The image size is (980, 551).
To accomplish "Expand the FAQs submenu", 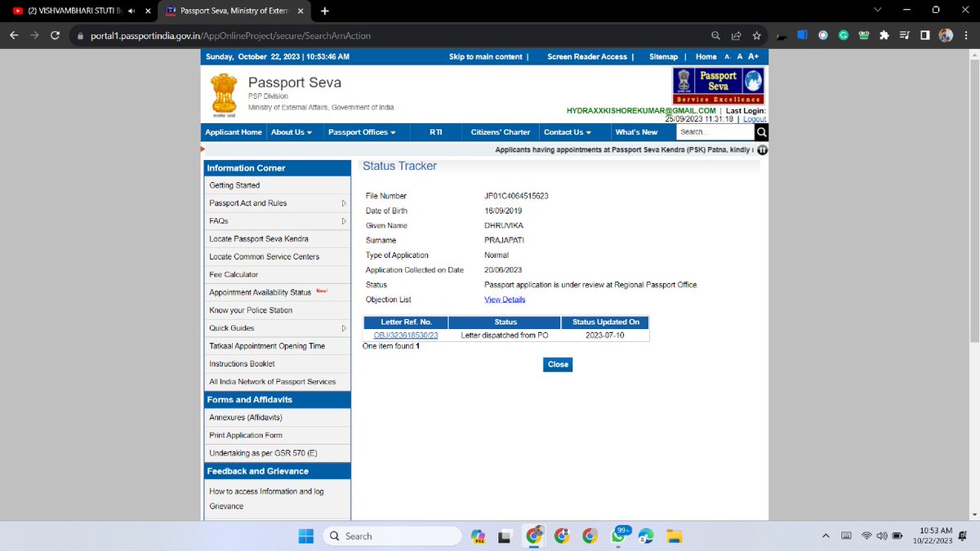I will point(344,221).
